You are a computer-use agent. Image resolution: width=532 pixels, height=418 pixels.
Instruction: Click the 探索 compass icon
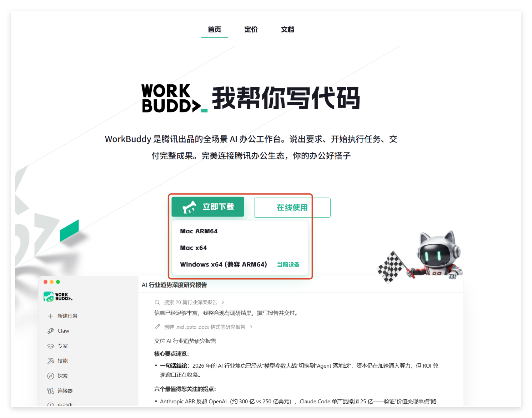[x=51, y=376]
